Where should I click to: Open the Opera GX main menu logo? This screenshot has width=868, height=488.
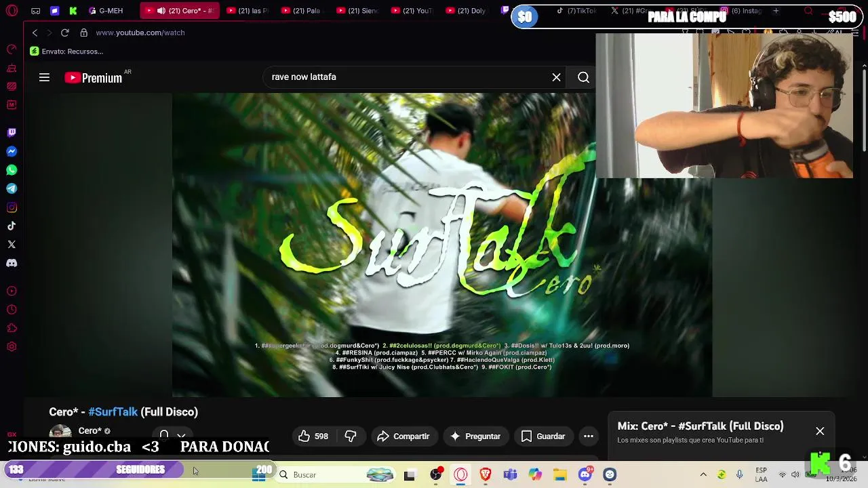pos(12,11)
